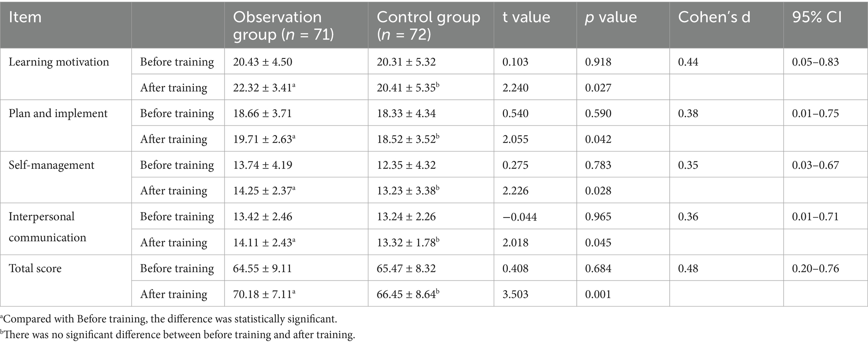Click the negative t value −0.044

tap(520, 217)
